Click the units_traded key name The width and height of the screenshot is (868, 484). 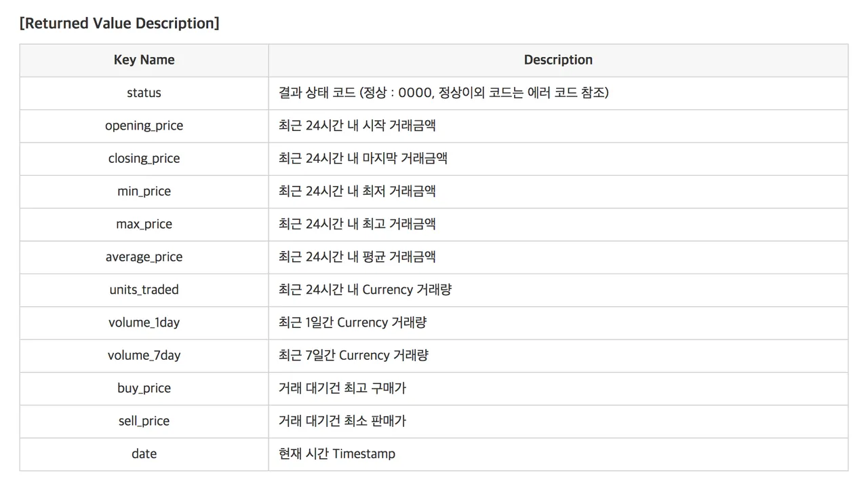point(144,290)
